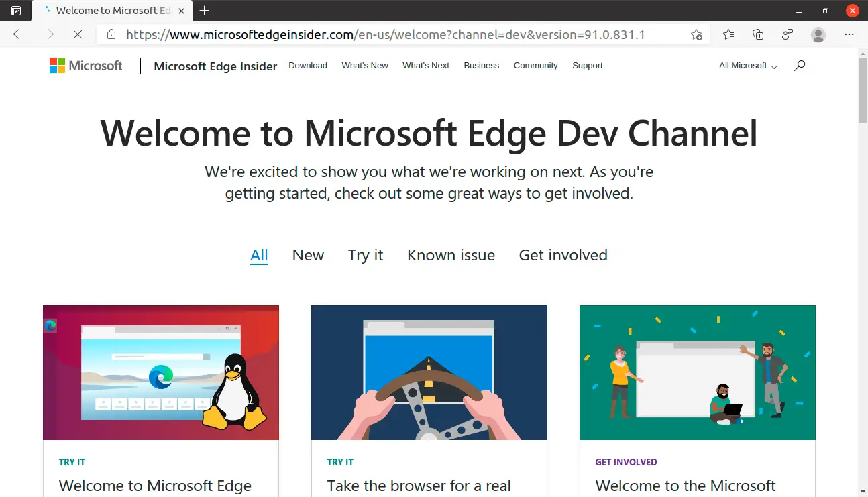Click TRY IT label on first card
Viewport: 868px width, 497px height.
[x=72, y=462]
